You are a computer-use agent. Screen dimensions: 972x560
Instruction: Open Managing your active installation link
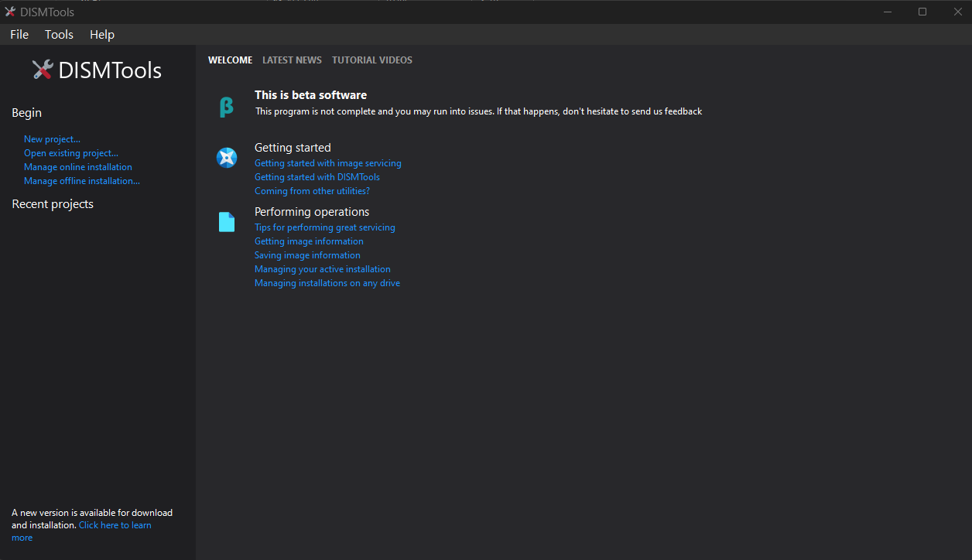[323, 269]
